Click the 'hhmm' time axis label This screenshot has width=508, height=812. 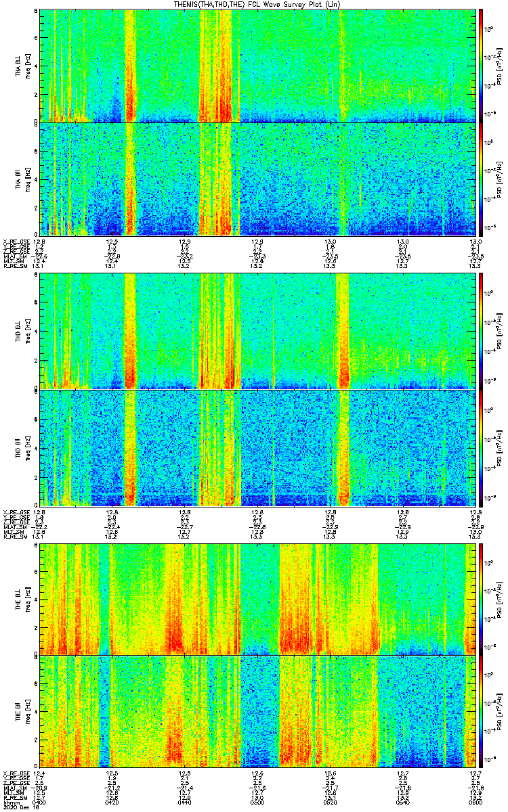(x=12, y=802)
